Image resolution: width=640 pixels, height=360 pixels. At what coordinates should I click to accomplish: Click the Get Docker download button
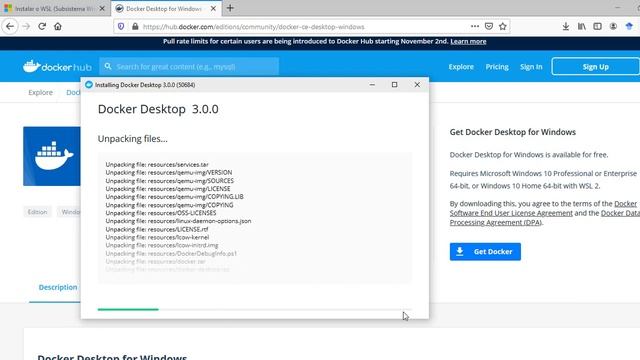pyautogui.click(x=485, y=251)
